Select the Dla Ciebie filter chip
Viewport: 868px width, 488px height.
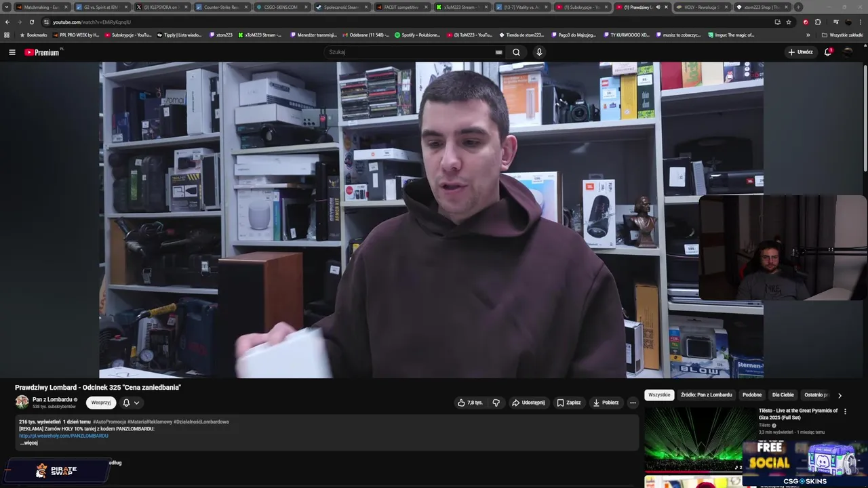(x=783, y=395)
